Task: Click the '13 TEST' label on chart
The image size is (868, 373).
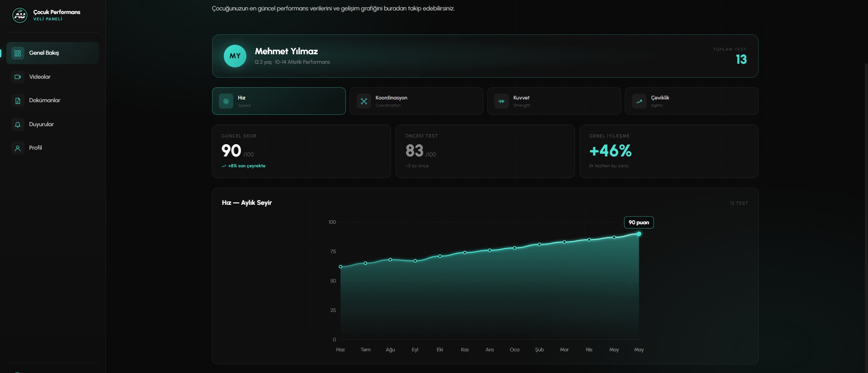Action: click(x=739, y=203)
